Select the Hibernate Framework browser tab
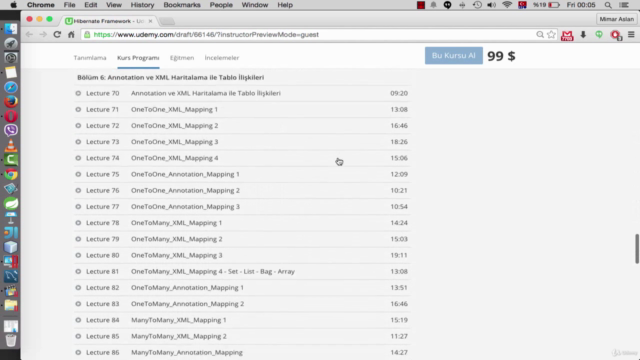 [109, 21]
